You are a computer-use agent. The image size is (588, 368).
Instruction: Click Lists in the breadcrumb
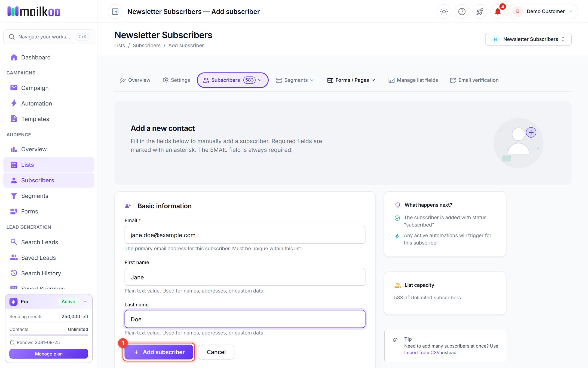(120, 46)
